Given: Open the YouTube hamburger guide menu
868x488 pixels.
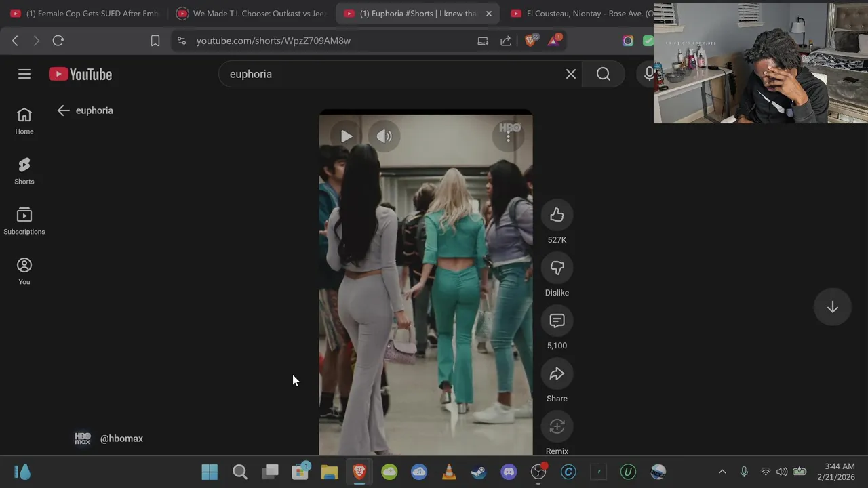Looking at the screenshot, I should [x=24, y=74].
